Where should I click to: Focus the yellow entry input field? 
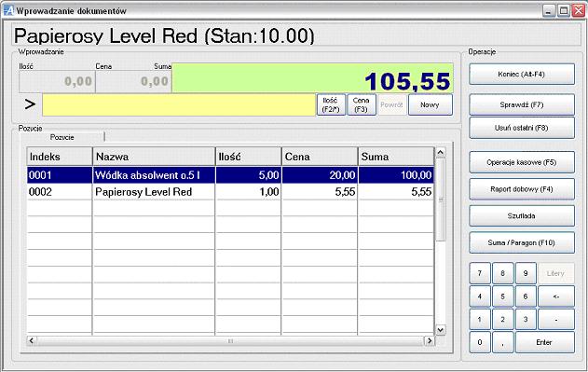(x=179, y=104)
